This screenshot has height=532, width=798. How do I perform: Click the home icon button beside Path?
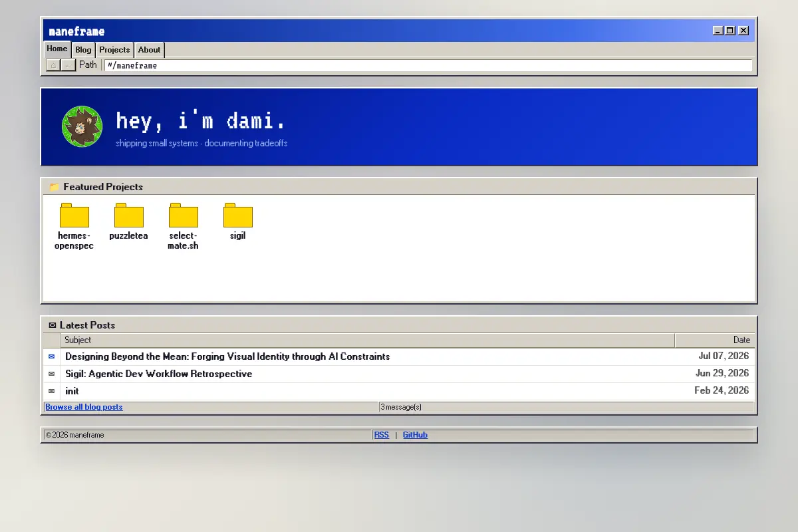tap(53, 65)
